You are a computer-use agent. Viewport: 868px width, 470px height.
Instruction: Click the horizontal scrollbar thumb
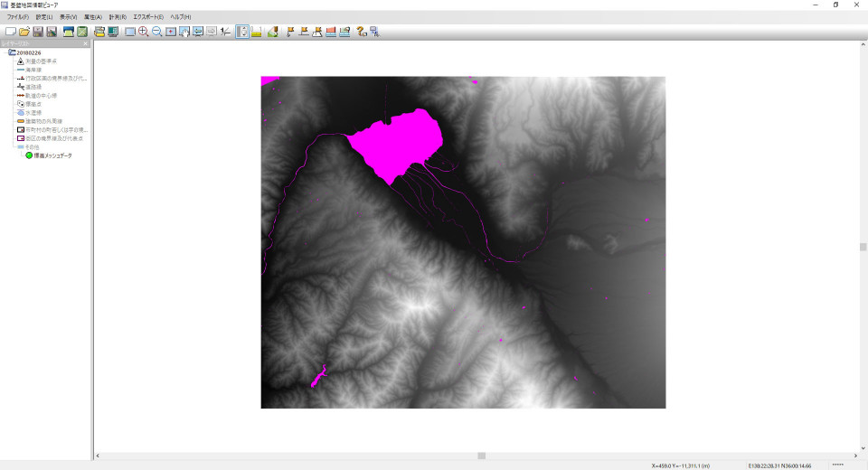click(481, 456)
